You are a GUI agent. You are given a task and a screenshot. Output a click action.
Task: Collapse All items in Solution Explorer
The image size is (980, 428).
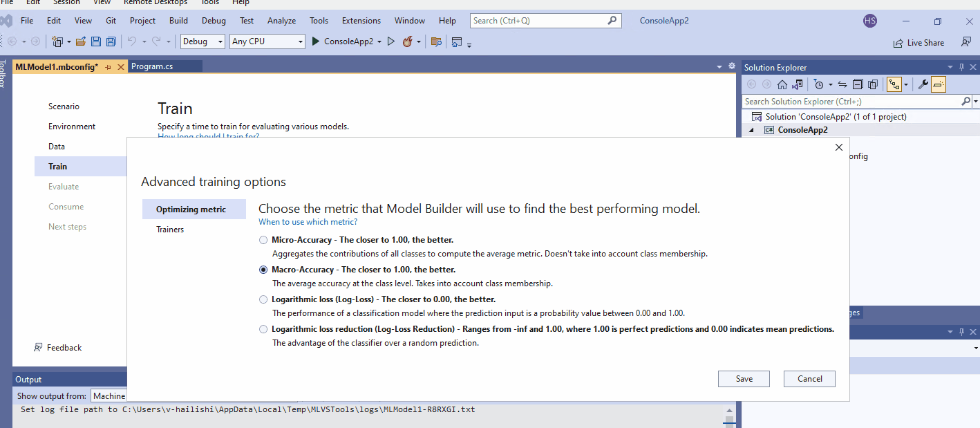click(857, 84)
